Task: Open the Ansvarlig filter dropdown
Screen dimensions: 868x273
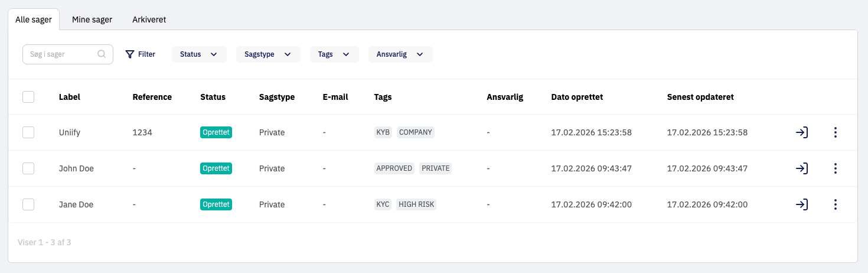Action: 400,54
